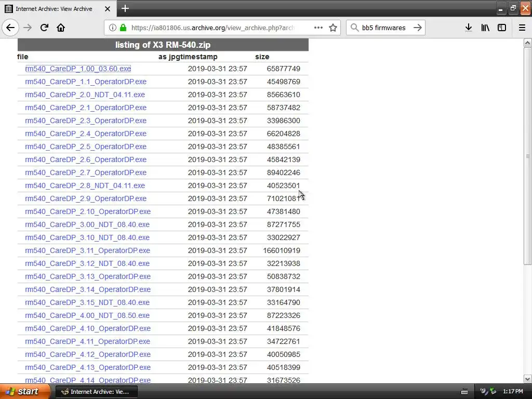Submit search with the arrow button
532x399 pixels.
point(418,28)
